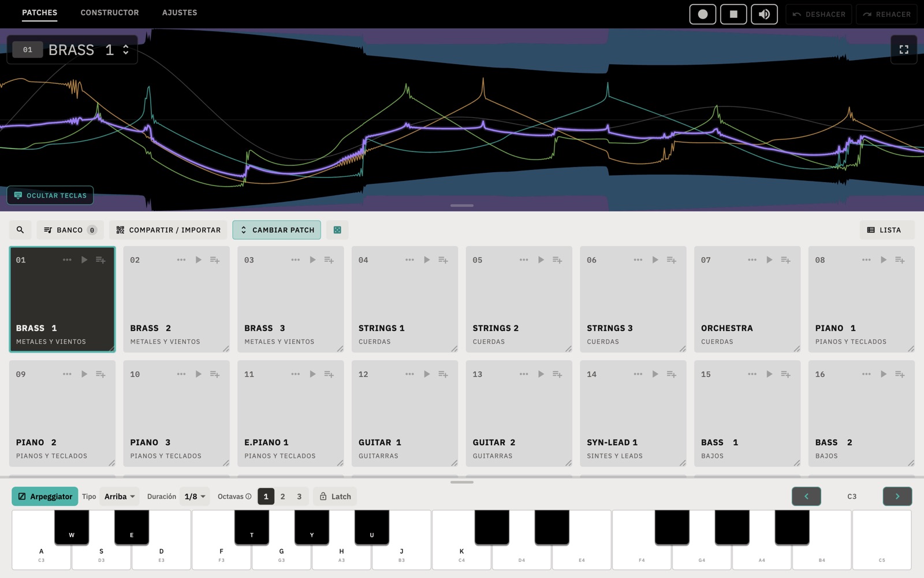Image resolution: width=924 pixels, height=578 pixels.
Task: Click the visualizer bottom resize handle
Action: point(462,205)
